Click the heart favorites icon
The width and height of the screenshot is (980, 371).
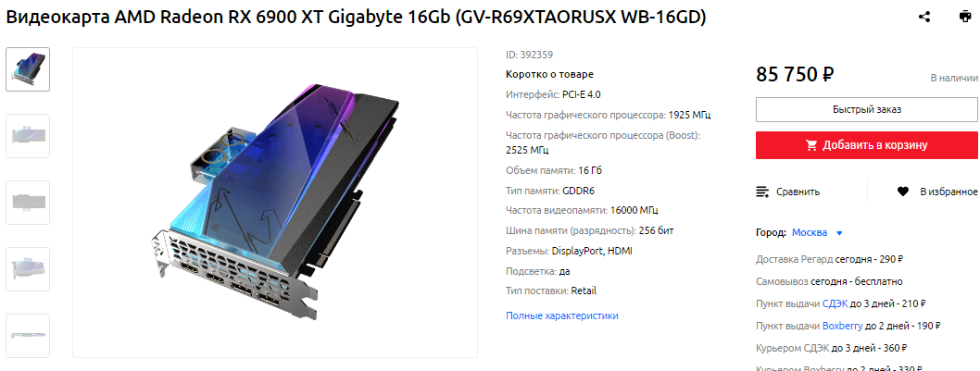pos(902,192)
